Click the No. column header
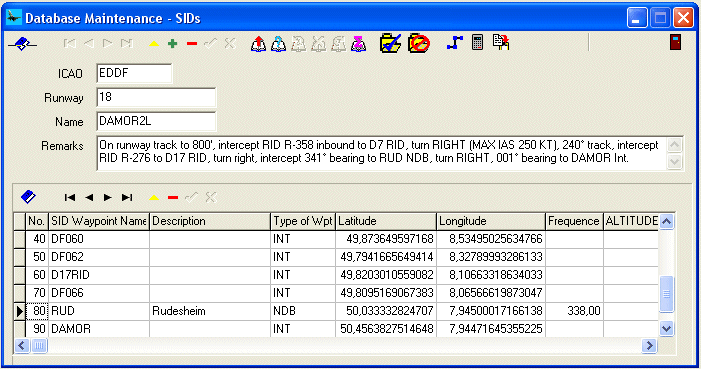 click(37, 221)
